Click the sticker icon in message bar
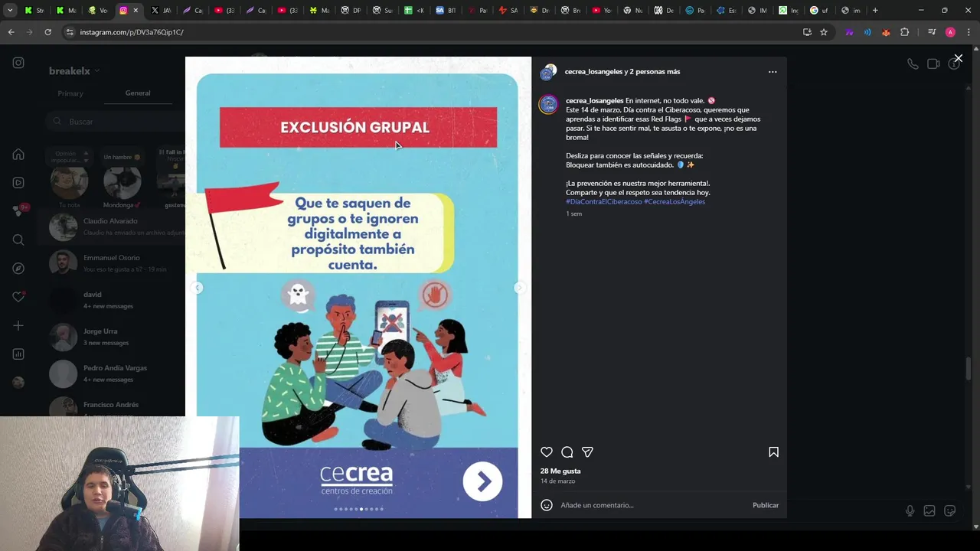The height and width of the screenshot is (551, 980). 950,511
